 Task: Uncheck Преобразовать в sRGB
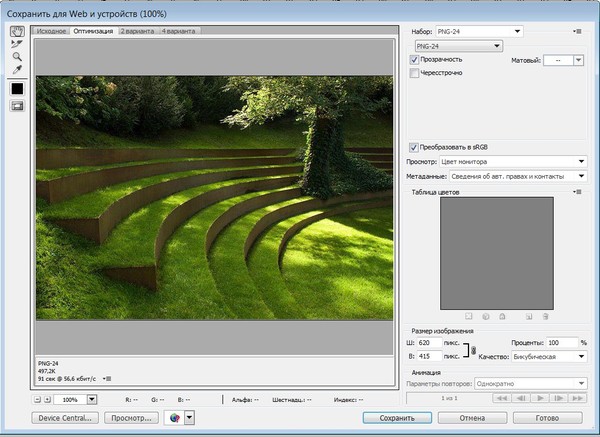[x=415, y=148]
